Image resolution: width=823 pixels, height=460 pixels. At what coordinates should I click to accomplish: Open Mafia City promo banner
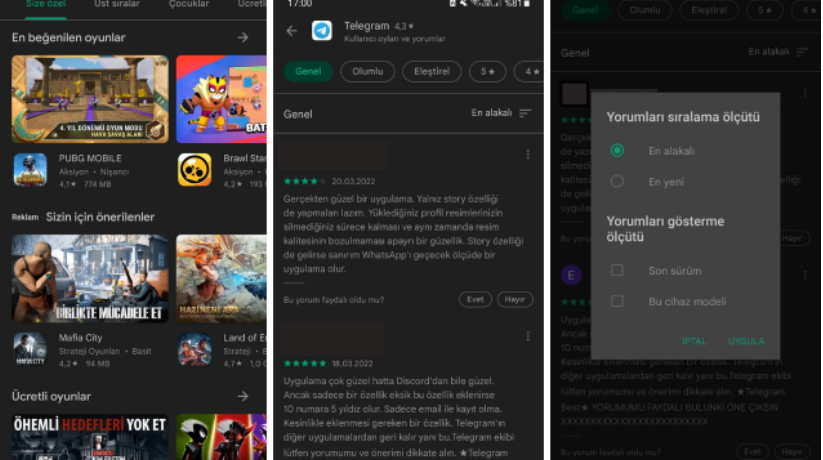click(90, 278)
